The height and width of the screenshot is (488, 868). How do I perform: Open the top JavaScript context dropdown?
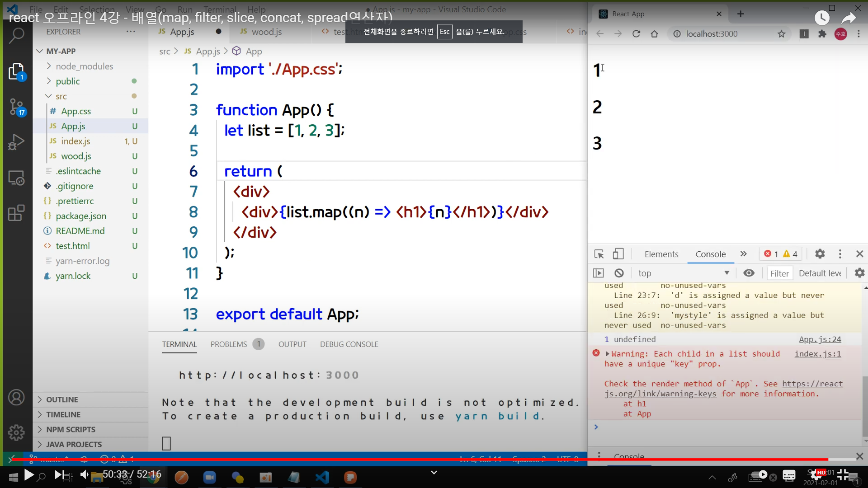(x=683, y=273)
